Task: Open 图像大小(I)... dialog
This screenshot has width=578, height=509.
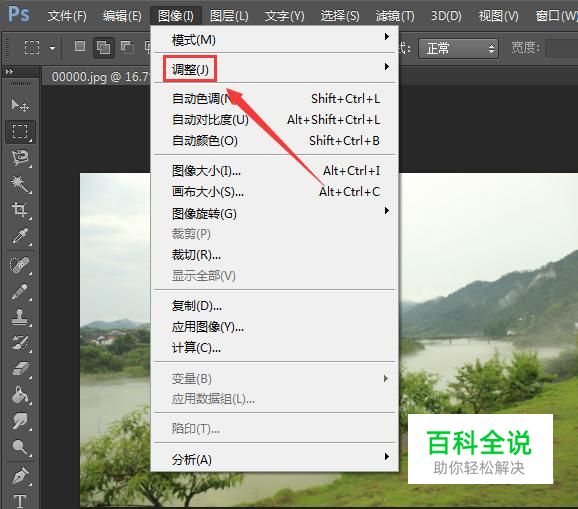Action: click(x=275, y=171)
